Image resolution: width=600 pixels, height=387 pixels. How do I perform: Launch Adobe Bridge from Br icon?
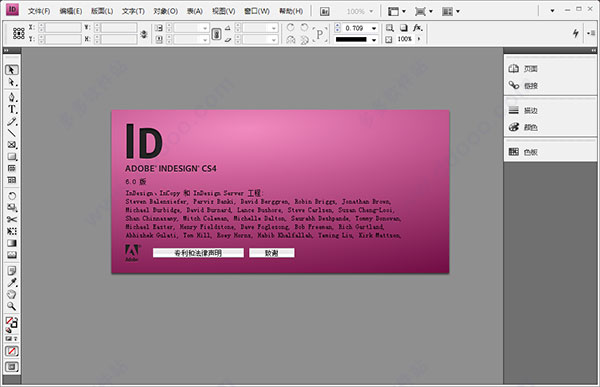(x=324, y=11)
